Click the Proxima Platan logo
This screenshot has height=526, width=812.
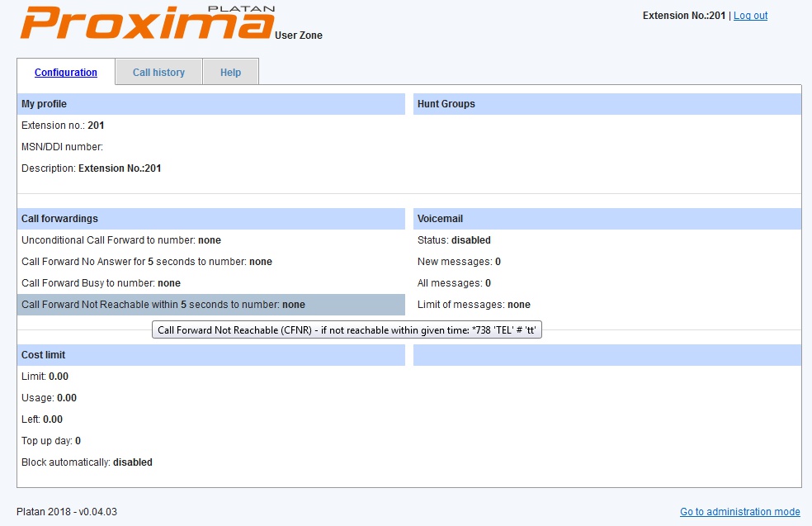click(x=148, y=22)
